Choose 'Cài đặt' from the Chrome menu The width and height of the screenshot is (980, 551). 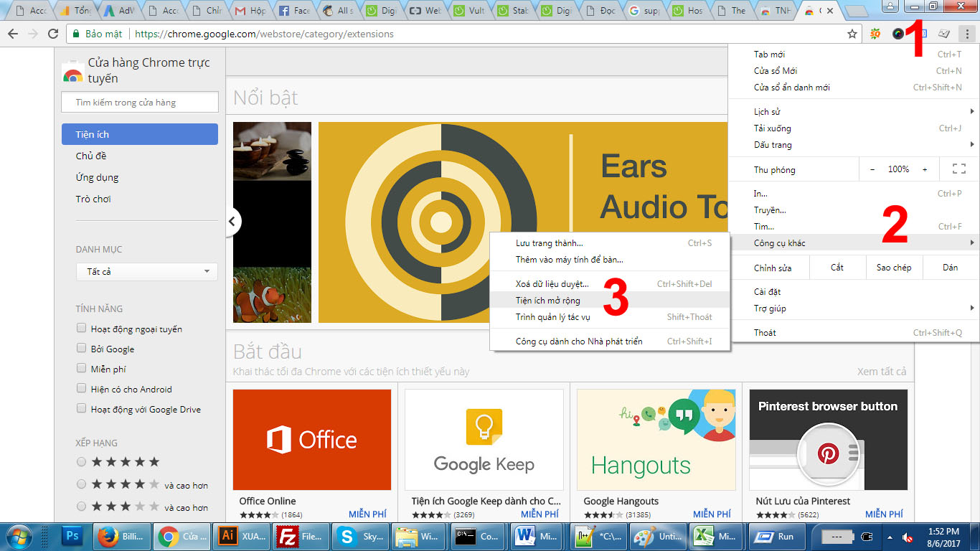click(767, 292)
